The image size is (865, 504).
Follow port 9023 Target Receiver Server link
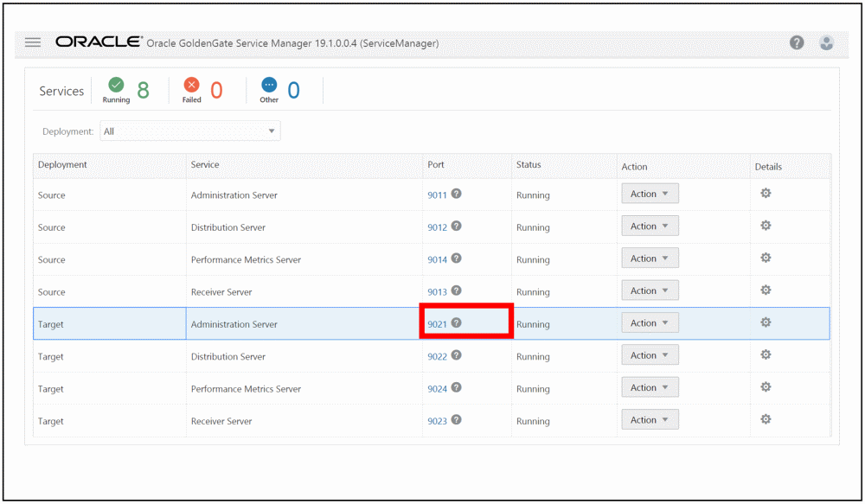click(437, 421)
